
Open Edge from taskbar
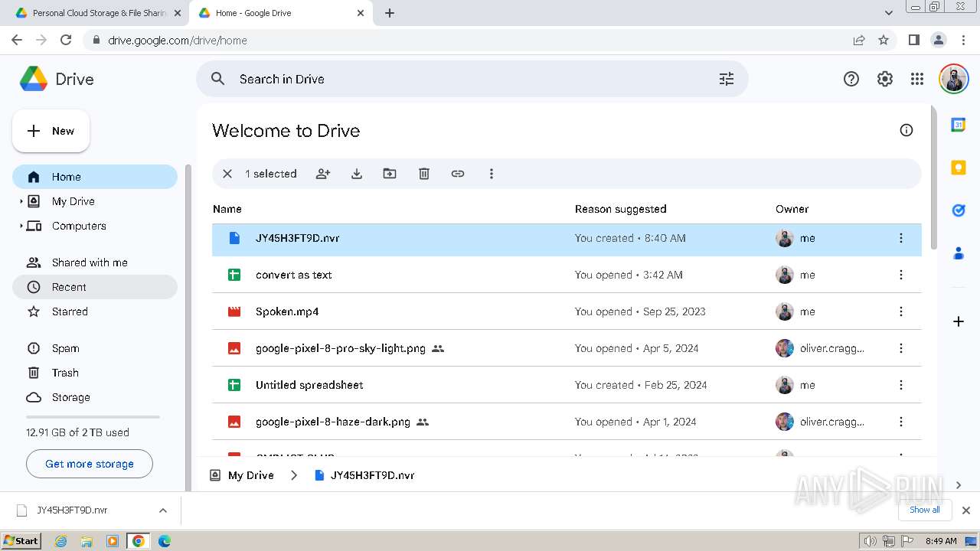tap(164, 541)
